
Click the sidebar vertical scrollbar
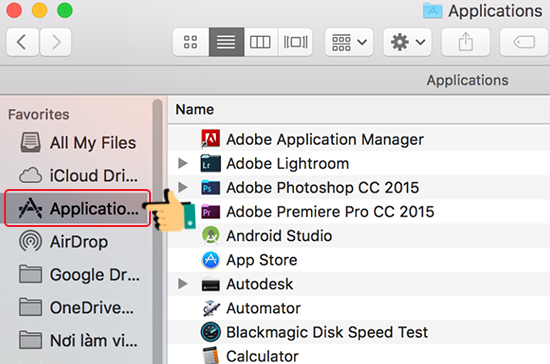(157, 231)
